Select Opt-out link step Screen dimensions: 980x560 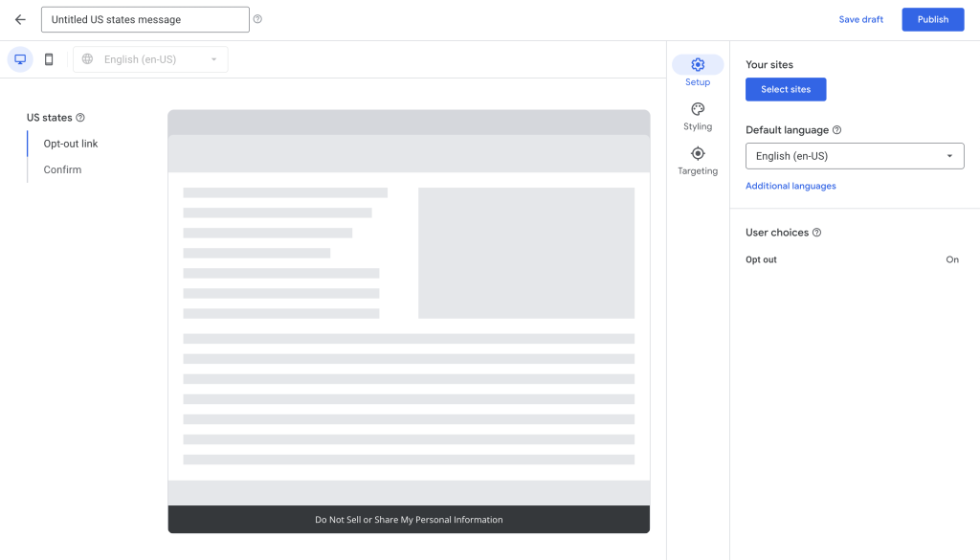[x=71, y=144]
